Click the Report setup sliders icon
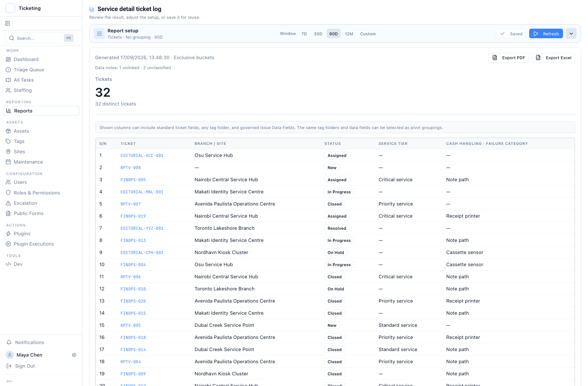Viewport: 588px width, 386px height. tap(99, 34)
